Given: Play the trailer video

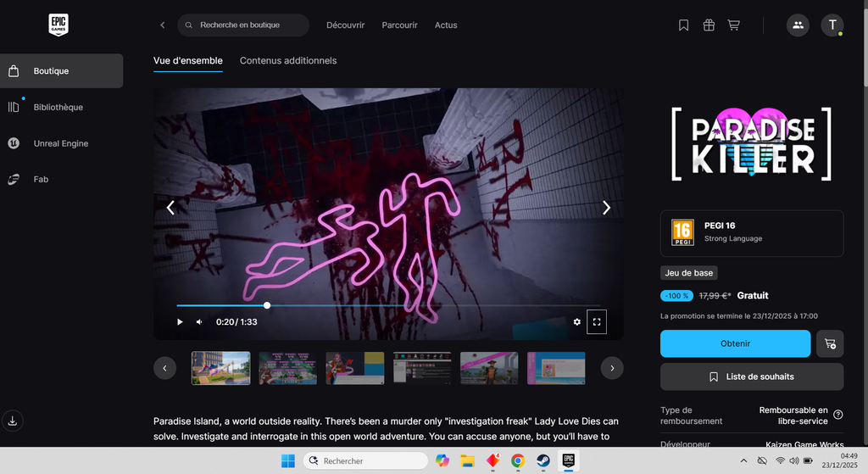Looking at the screenshot, I should pos(180,322).
